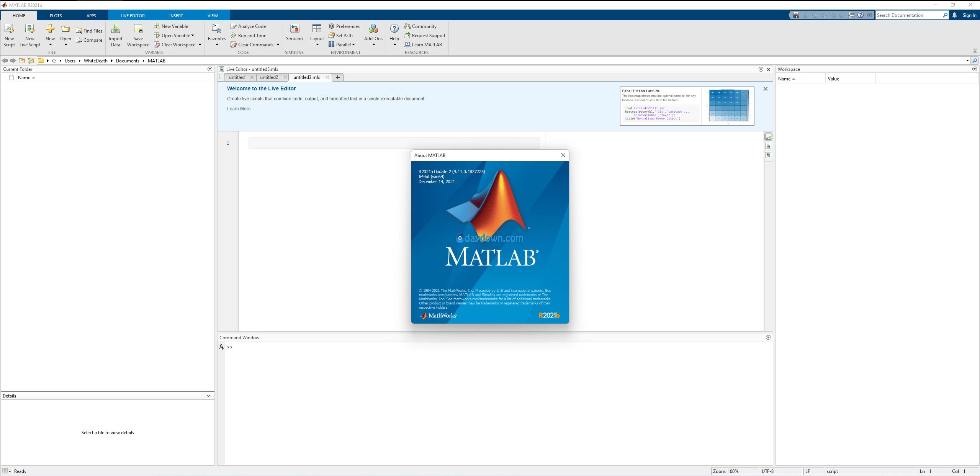The height and width of the screenshot is (476, 980).
Task: Close the About MATLAB dialog
Action: click(563, 155)
